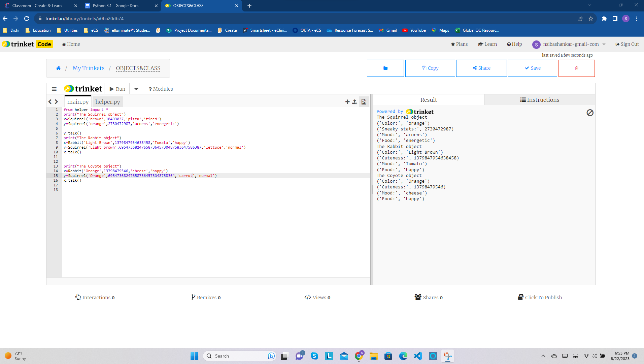Show hidden system tray icons
The image size is (644, 364).
[543, 356]
